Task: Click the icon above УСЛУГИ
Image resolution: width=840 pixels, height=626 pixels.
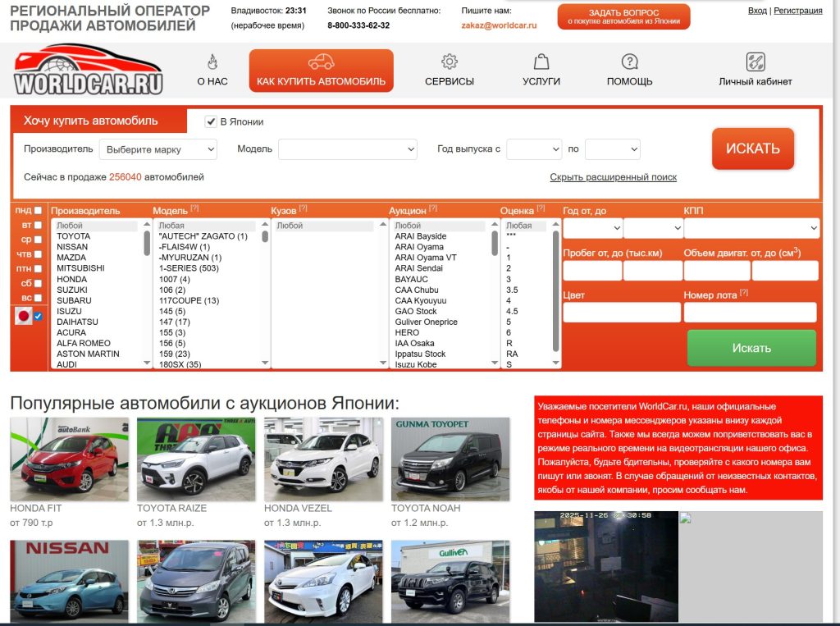Action: coord(541,62)
